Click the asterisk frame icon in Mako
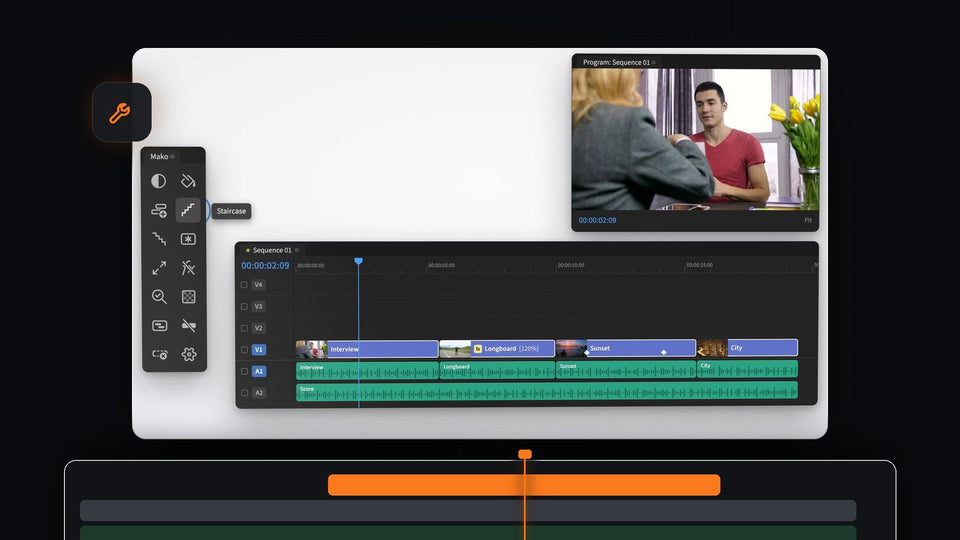Viewport: 960px width, 540px height. [x=188, y=239]
